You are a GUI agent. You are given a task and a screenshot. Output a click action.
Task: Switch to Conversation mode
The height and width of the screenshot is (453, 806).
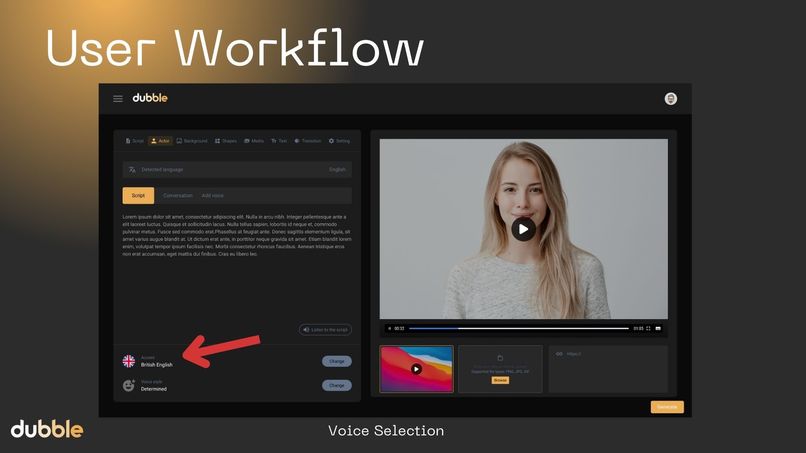pos(177,195)
